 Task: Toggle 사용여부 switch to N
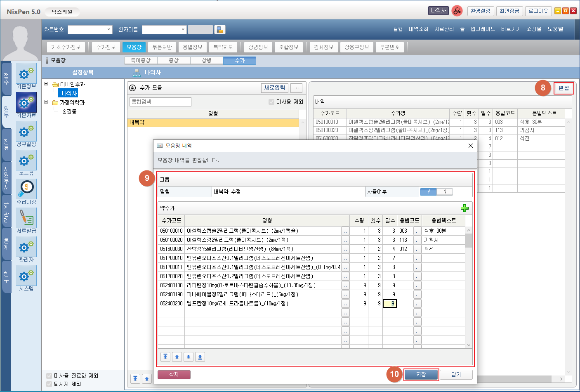(445, 192)
